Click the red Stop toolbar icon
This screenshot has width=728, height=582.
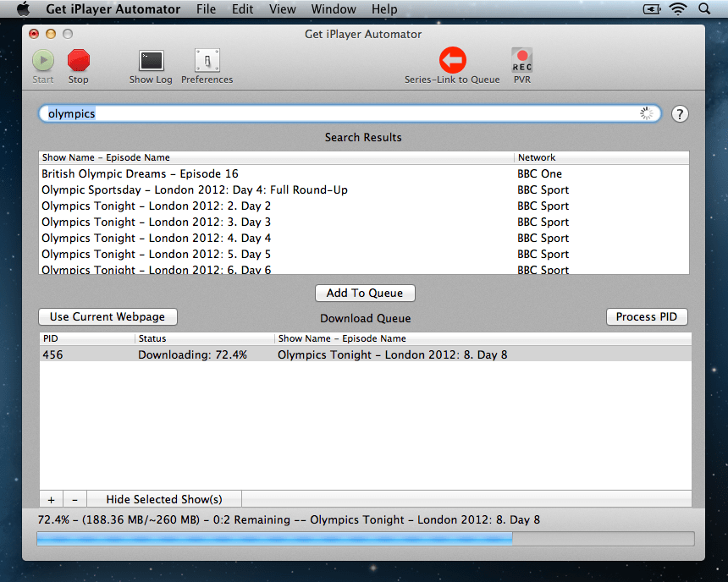tap(79, 60)
